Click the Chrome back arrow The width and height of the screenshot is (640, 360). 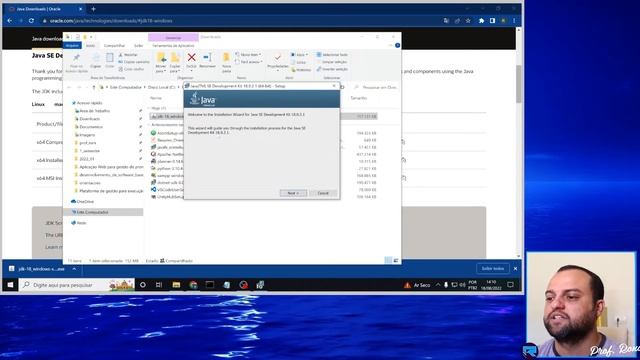(x=9, y=20)
